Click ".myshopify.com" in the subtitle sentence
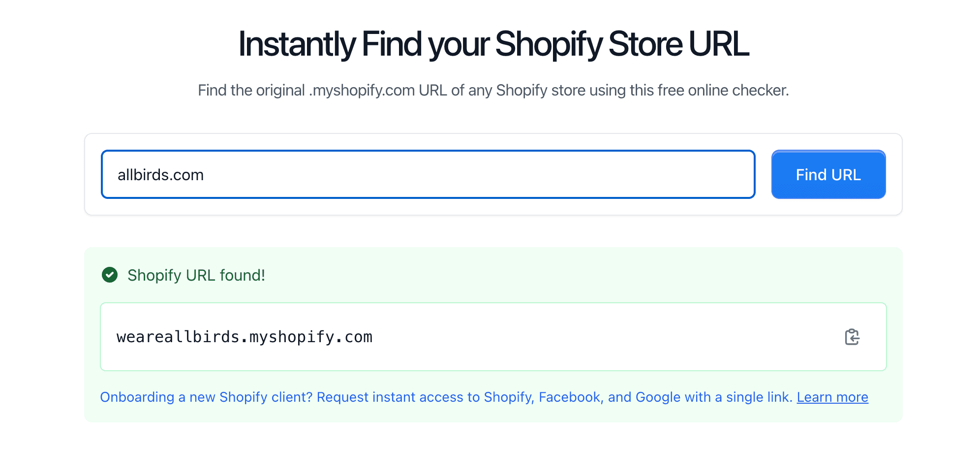The image size is (980, 449). point(362,90)
